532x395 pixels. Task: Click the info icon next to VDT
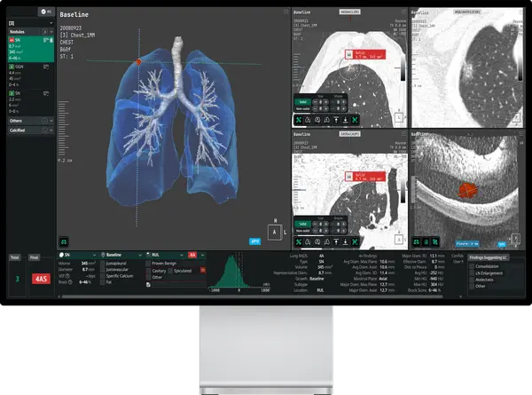(x=67, y=276)
